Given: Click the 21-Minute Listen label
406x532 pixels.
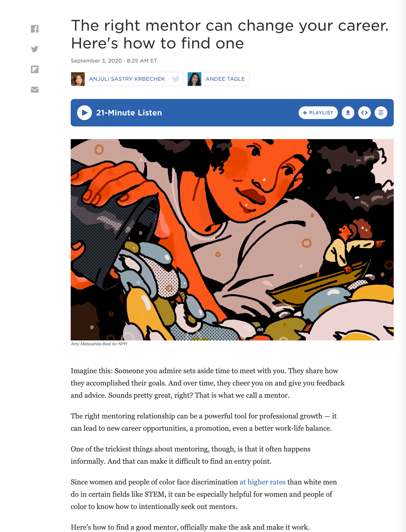Looking at the screenshot, I should [129, 113].
